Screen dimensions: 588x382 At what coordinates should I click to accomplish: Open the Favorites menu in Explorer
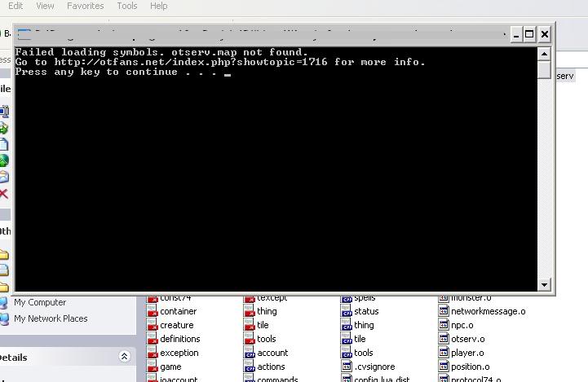click(85, 6)
